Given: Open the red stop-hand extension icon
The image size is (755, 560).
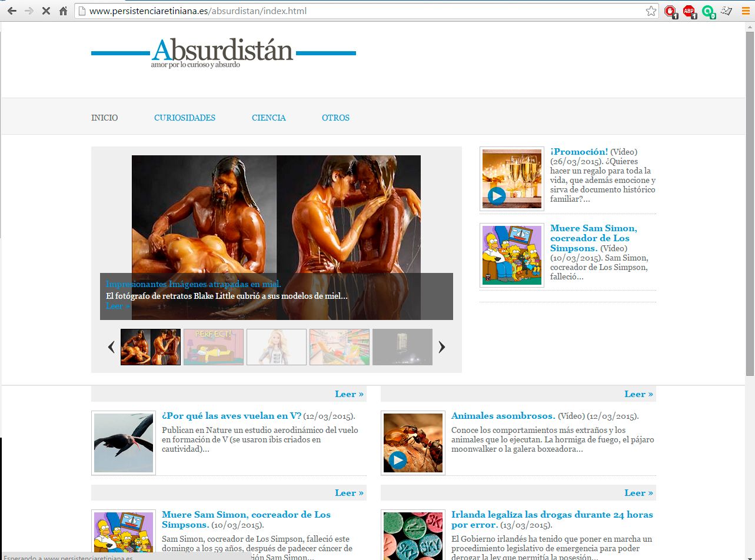Looking at the screenshot, I should click(670, 11).
